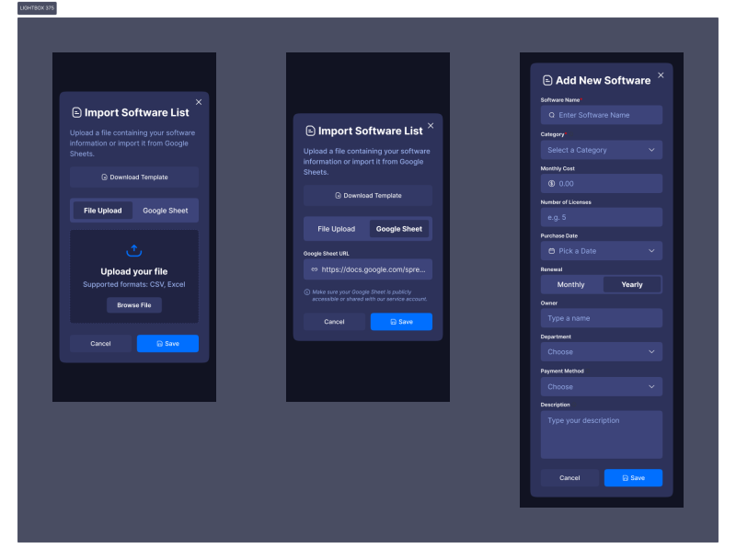Click the calendar icon in Purchase Date field
The image size is (736, 560).
pyautogui.click(x=551, y=251)
